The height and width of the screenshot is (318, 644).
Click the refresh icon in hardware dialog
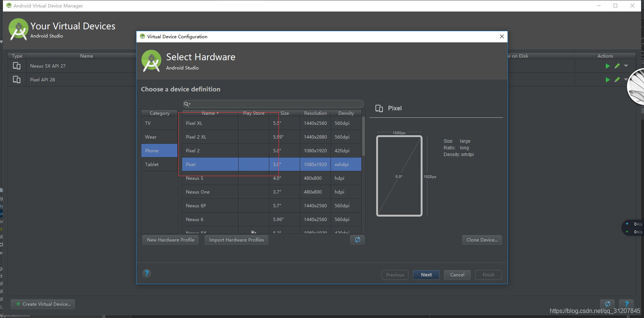click(x=357, y=240)
